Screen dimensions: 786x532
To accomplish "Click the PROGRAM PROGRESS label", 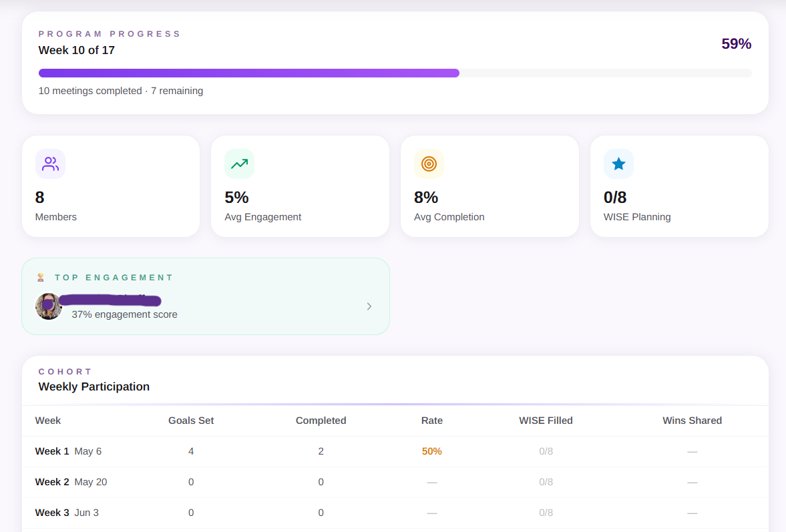I will pyautogui.click(x=110, y=34).
